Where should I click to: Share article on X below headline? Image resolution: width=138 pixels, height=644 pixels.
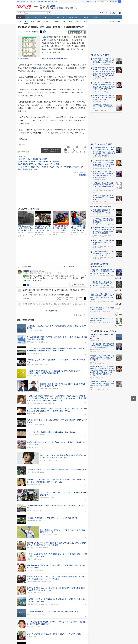41,32
